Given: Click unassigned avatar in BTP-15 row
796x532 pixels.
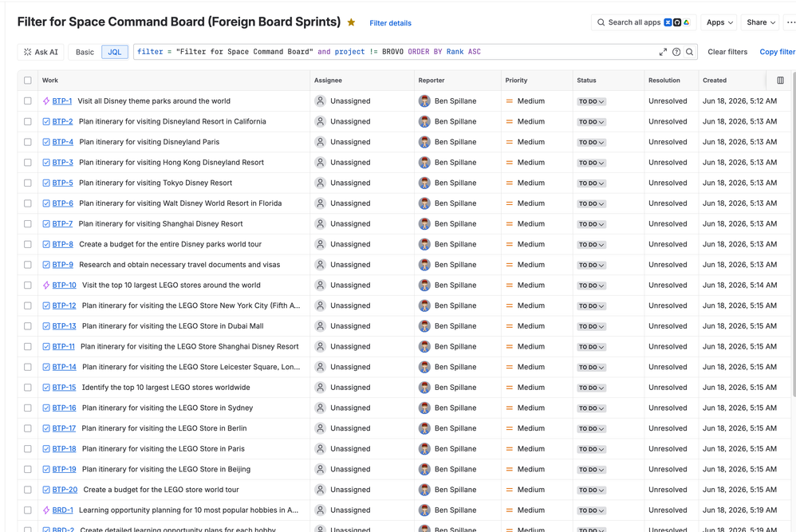Looking at the screenshot, I should (321, 388).
